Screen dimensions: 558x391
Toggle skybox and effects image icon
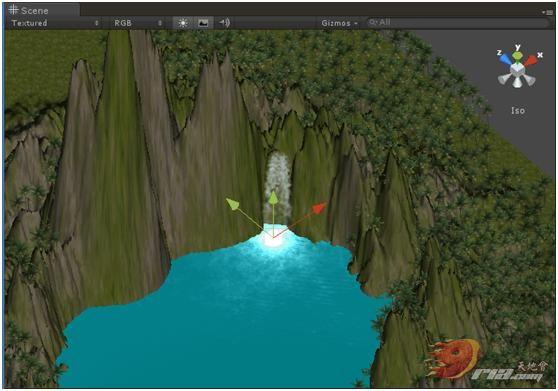tap(203, 23)
